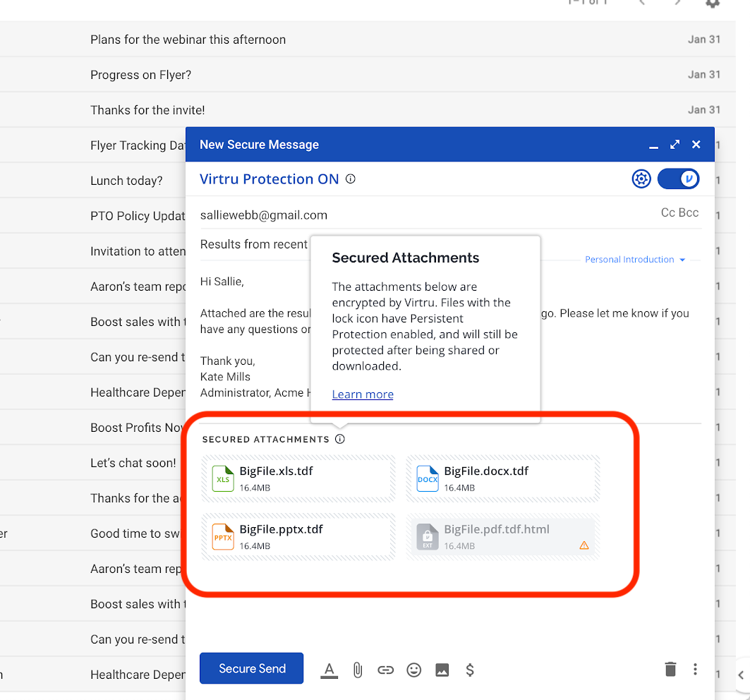750x700 pixels.
Task: Select BigFile.pdf.tdf.html attachment
Action: click(x=503, y=537)
